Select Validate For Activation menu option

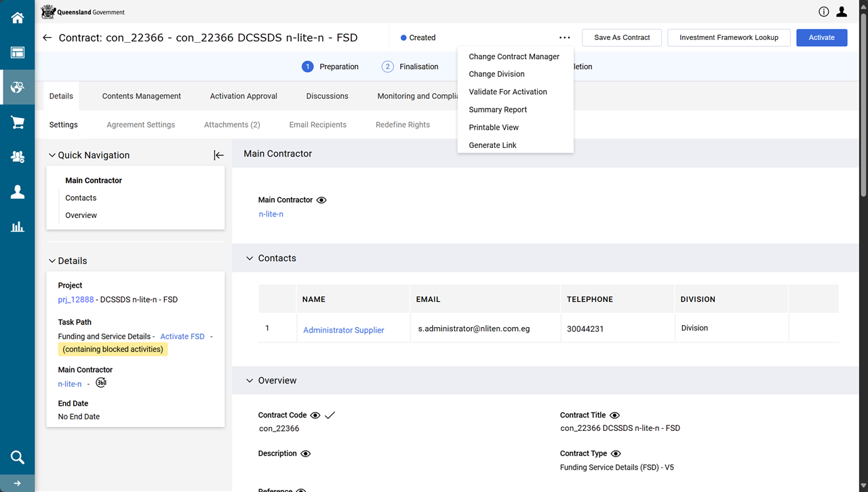click(x=507, y=92)
